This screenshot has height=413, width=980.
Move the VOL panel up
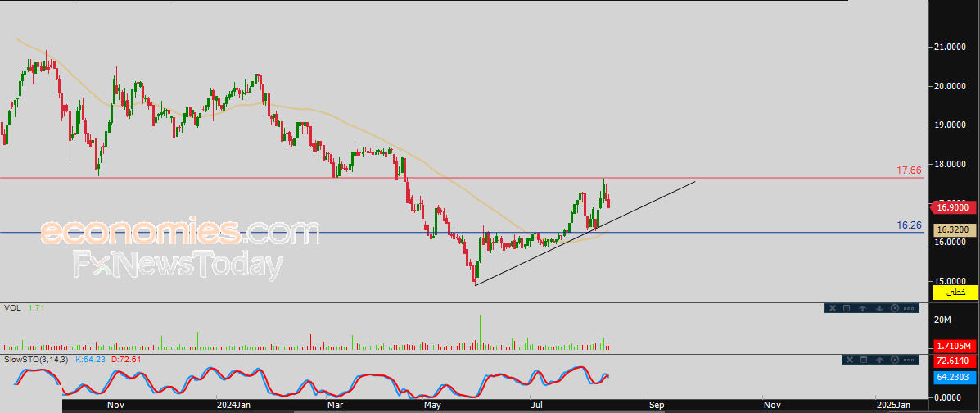point(862,308)
